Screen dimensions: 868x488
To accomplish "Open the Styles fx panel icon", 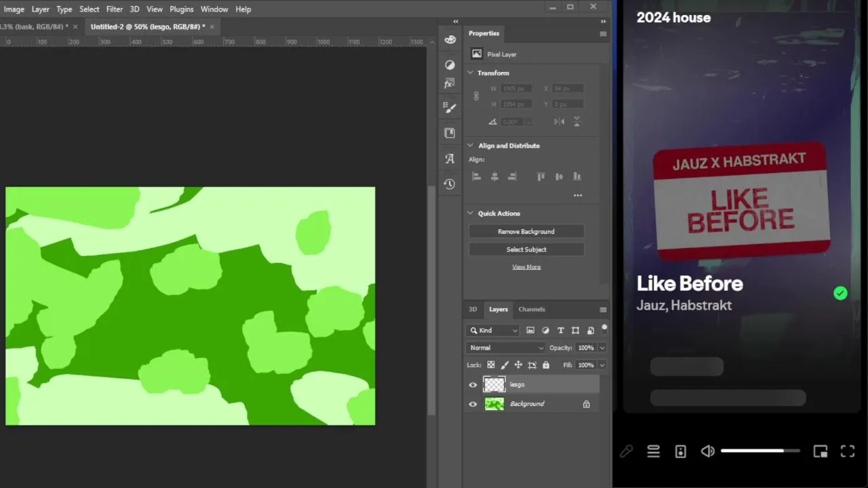I will 449,83.
